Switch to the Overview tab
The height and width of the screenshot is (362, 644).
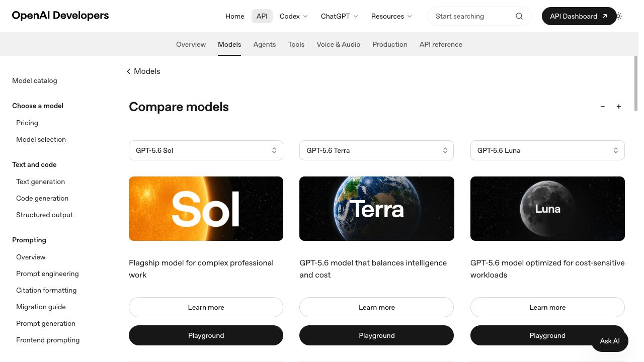coord(191,44)
